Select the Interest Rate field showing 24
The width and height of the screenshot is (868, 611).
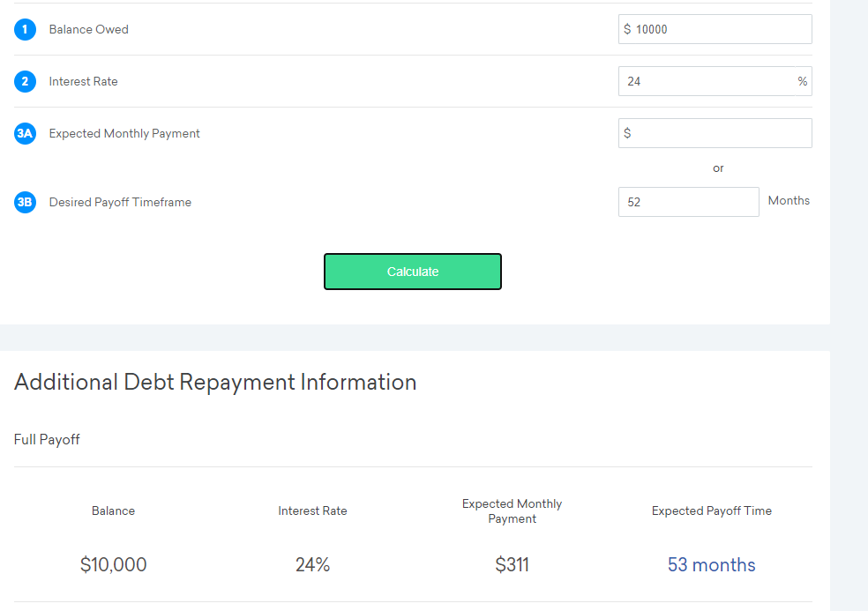click(715, 81)
